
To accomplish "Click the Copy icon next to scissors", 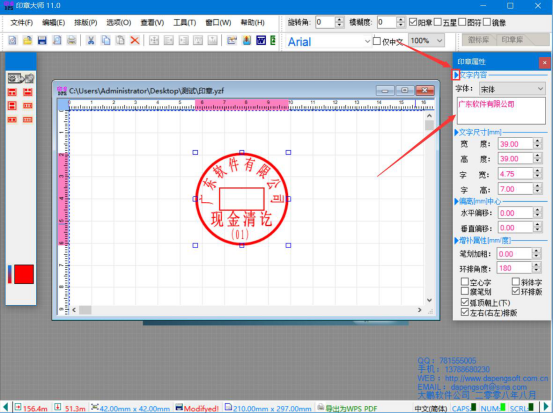I will coord(106,40).
